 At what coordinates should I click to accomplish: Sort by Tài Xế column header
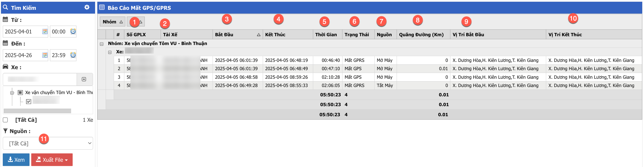click(x=187, y=34)
